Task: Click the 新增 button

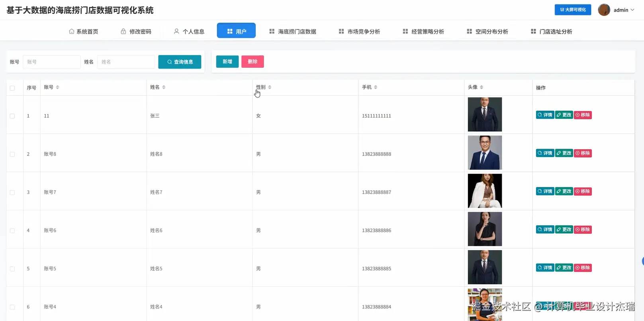Action: coord(227,61)
